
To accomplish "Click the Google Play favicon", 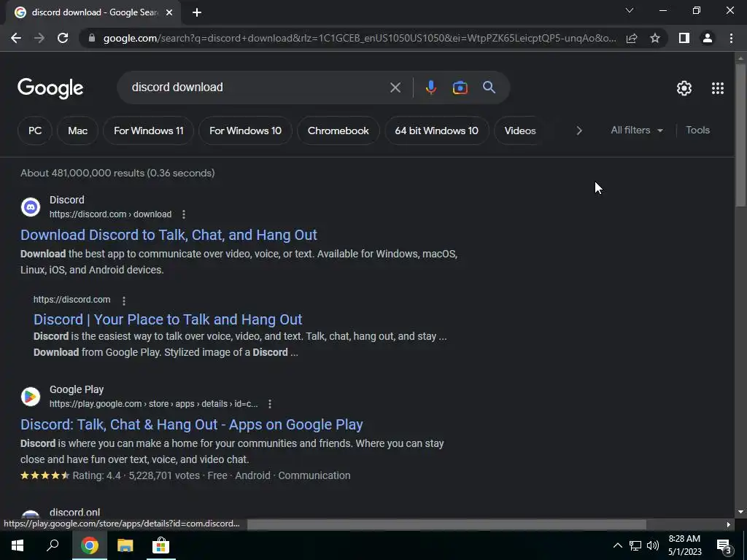I will pyautogui.click(x=31, y=397).
